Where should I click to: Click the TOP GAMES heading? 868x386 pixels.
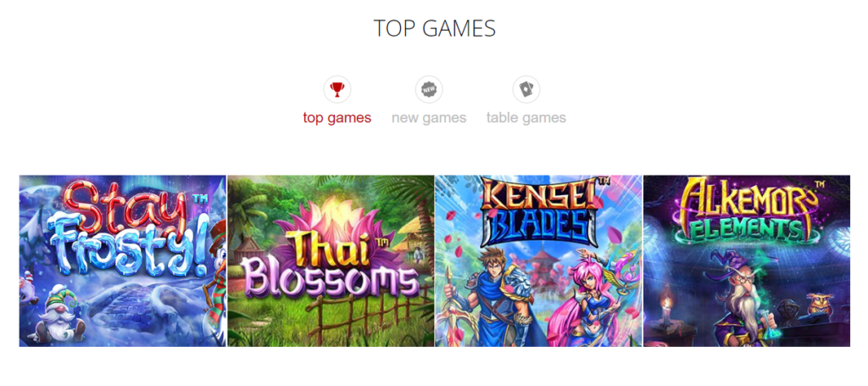tap(435, 29)
